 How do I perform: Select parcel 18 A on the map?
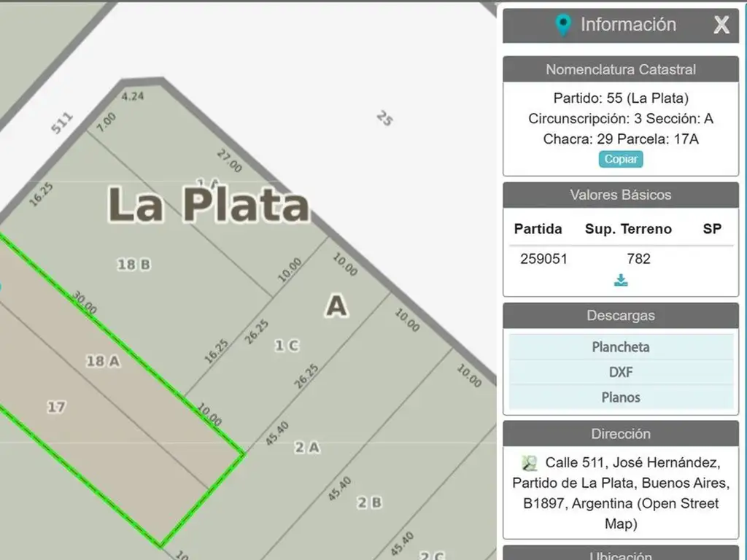click(x=103, y=361)
